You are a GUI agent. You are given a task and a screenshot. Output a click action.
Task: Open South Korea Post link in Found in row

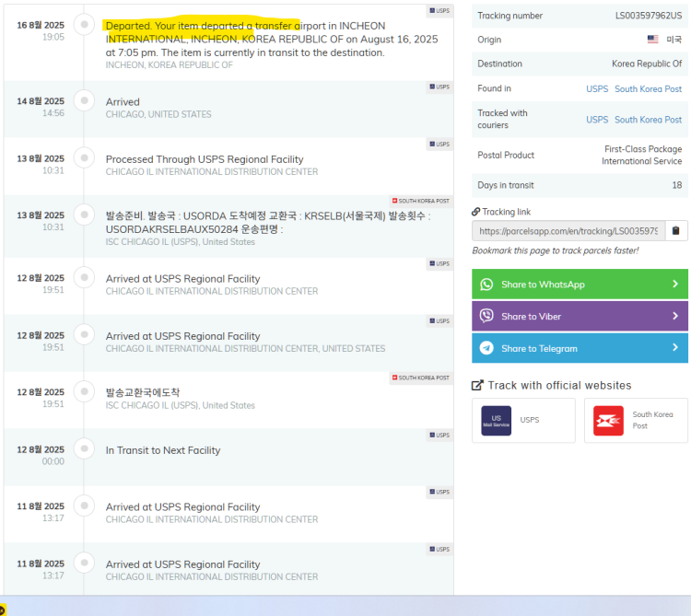(649, 89)
